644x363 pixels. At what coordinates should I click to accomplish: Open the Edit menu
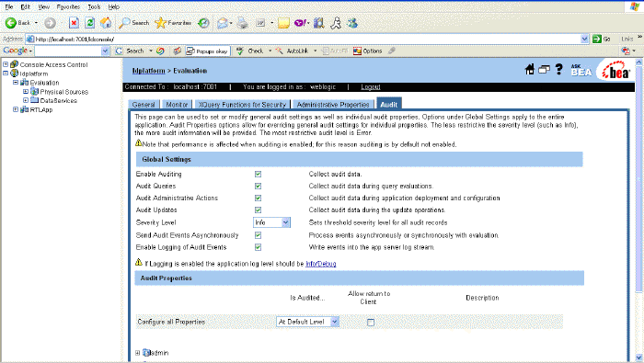pyautogui.click(x=26, y=7)
